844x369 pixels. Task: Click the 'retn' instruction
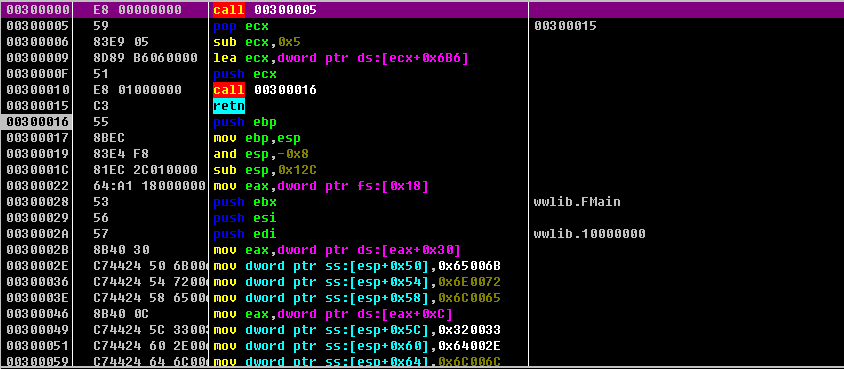coord(229,105)
